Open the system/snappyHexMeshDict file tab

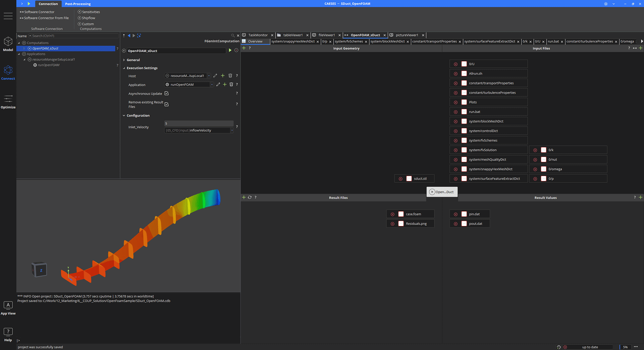[x=293, y=42]
